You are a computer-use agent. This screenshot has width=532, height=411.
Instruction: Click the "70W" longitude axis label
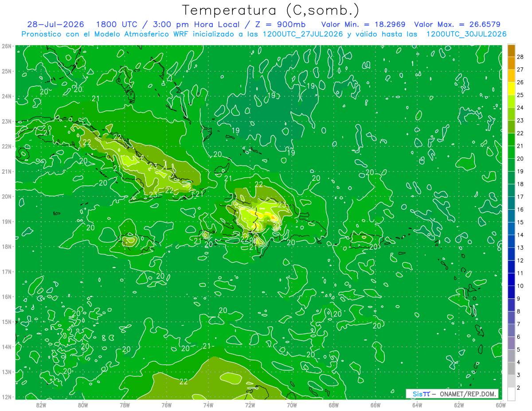292,405
